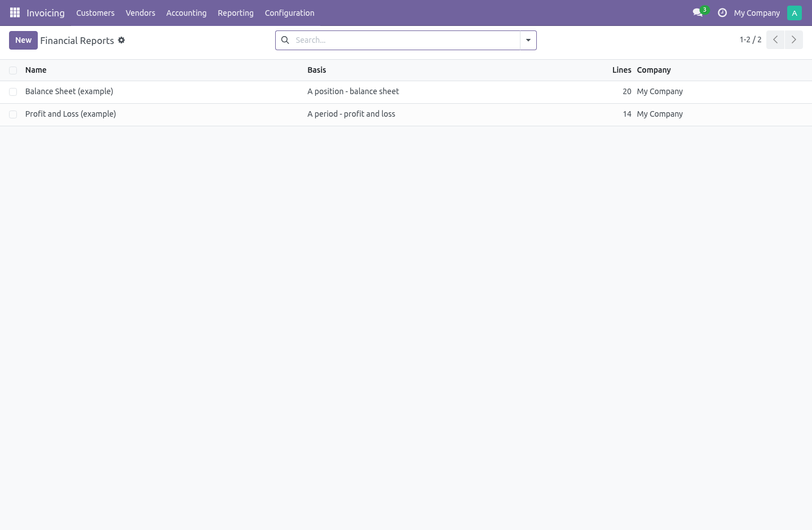Select all records with header checkbox
The image size is (812, 530).
(x=13, y=70)
